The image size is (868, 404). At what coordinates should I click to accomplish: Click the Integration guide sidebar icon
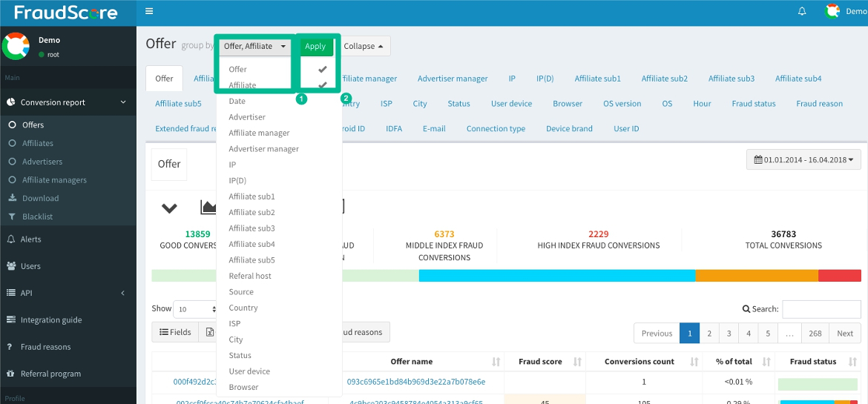[x=11, y=320]
